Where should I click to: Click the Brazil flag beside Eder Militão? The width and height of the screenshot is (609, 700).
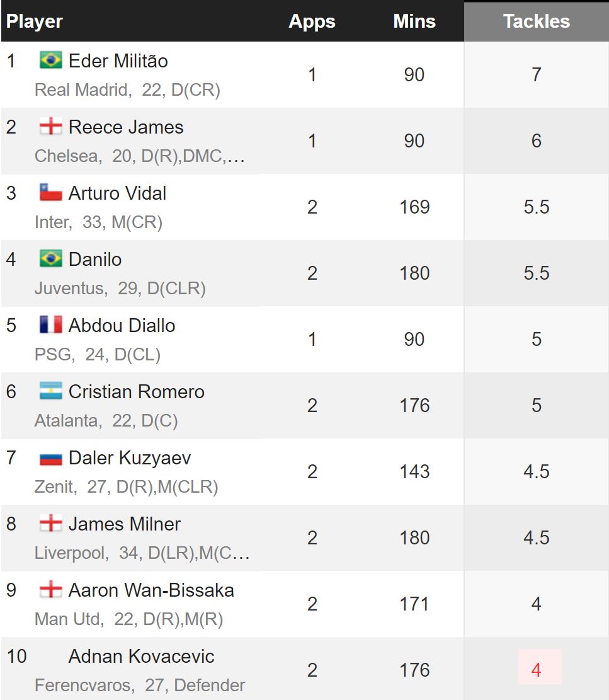[50, 60]
